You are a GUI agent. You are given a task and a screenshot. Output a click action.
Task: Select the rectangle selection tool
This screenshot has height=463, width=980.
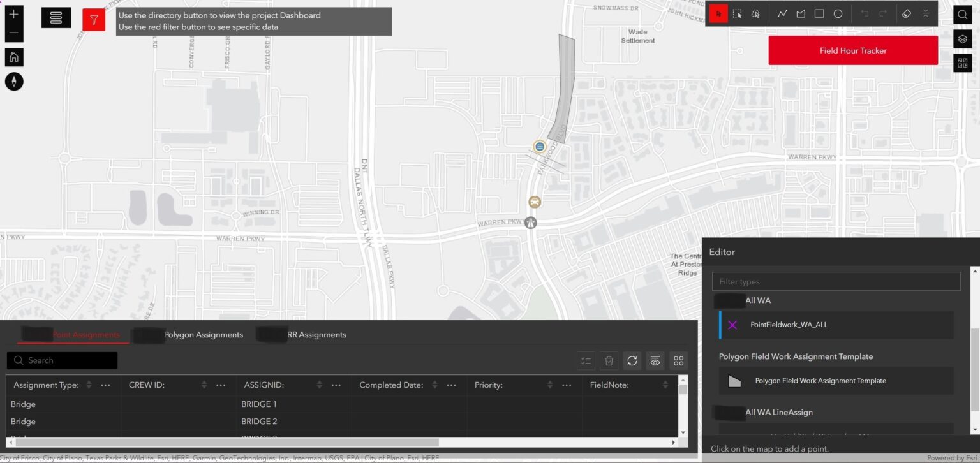point(737,13)
